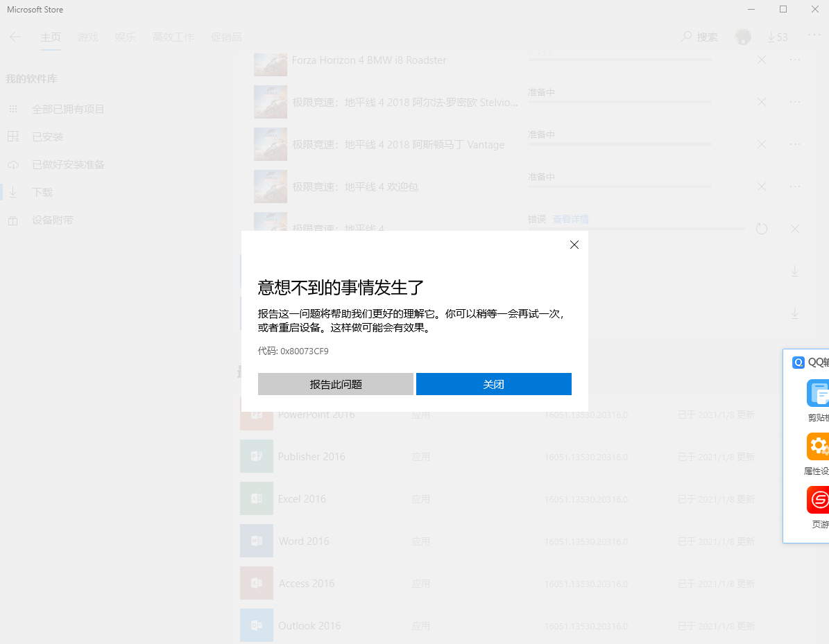
Task: Open the downloads queue showing 53 items
Action: point(778,37)
